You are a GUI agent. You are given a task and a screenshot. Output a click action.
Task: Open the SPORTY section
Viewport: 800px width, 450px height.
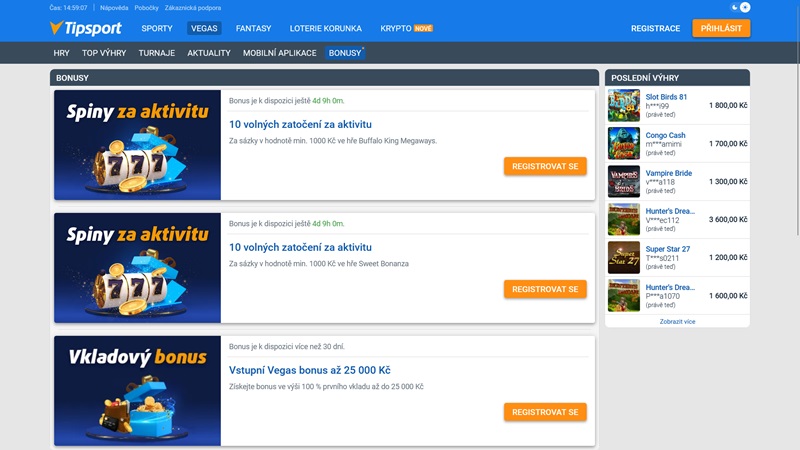(157, 29)
